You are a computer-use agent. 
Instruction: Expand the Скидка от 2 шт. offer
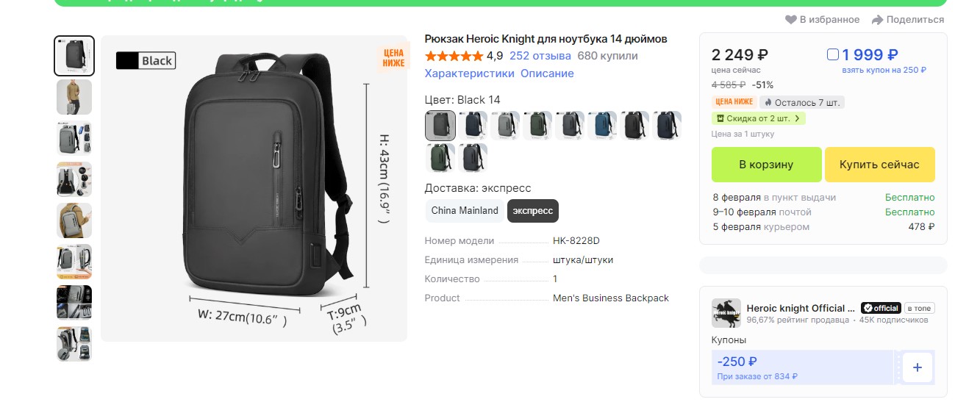click(759, 118)
